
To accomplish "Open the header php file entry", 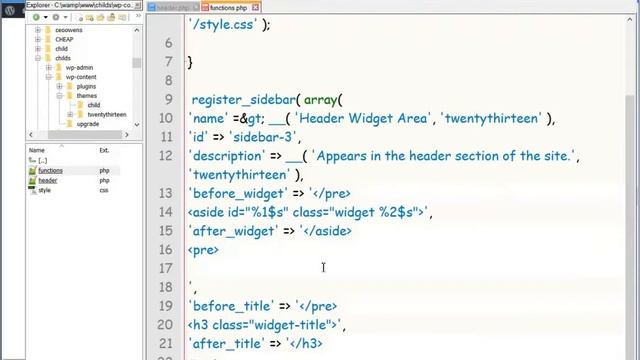I will point(48,180).
